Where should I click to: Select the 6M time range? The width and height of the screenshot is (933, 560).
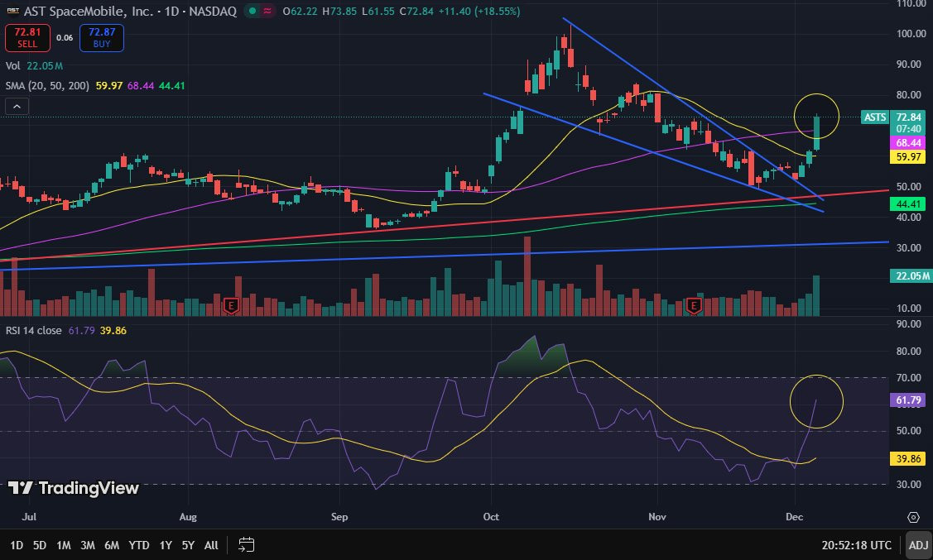point(112,545)
